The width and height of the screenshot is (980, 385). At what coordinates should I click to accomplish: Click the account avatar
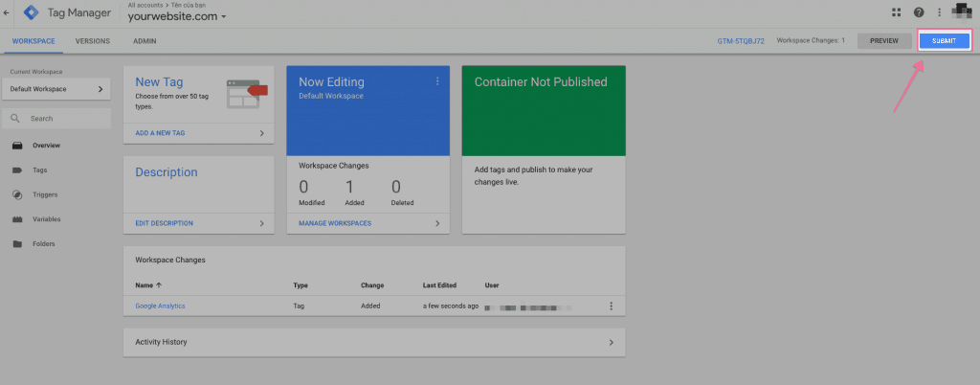coord(961,11)
